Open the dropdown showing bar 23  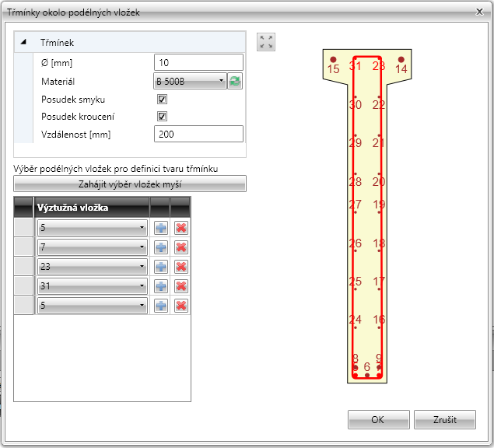coord(93,267)
